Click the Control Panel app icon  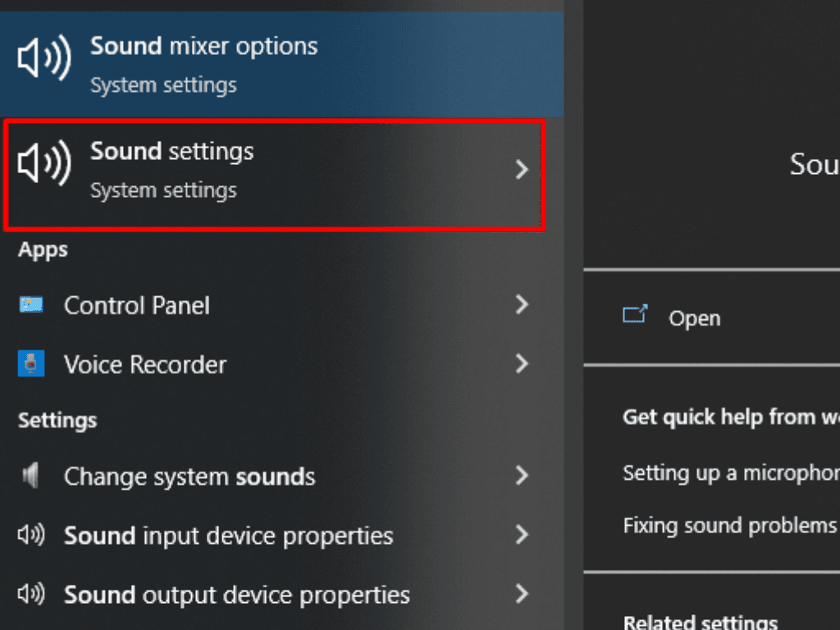[31, 305]
